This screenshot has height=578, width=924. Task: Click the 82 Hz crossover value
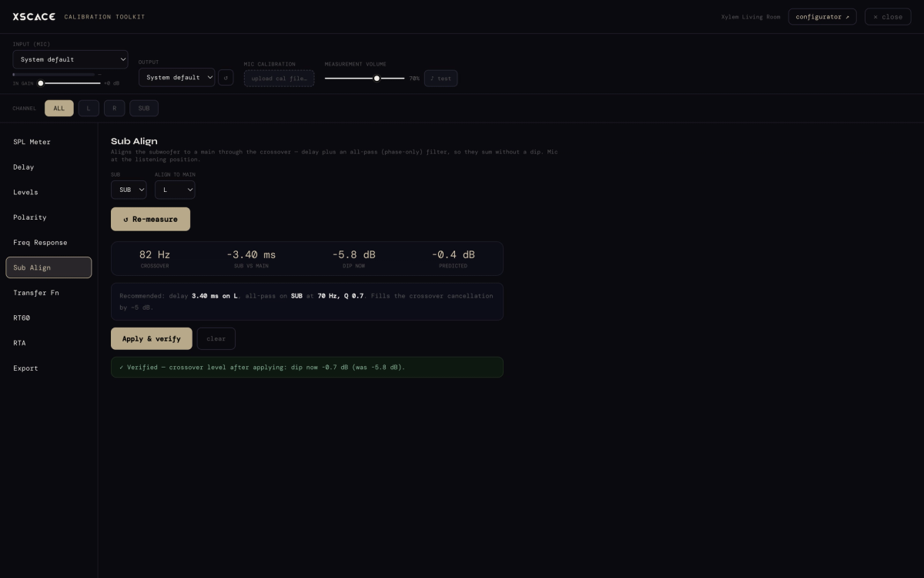pyautogui.click(x=155, y=254)
